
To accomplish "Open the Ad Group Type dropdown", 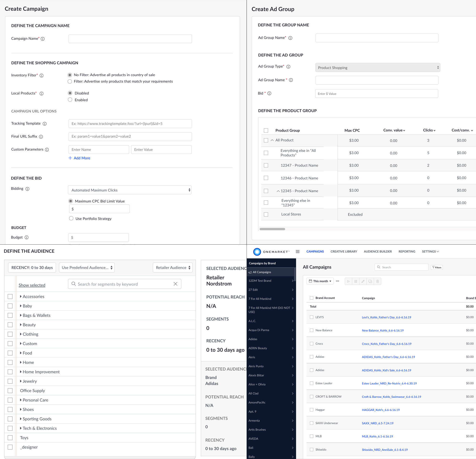I will [x=378, y=68].
